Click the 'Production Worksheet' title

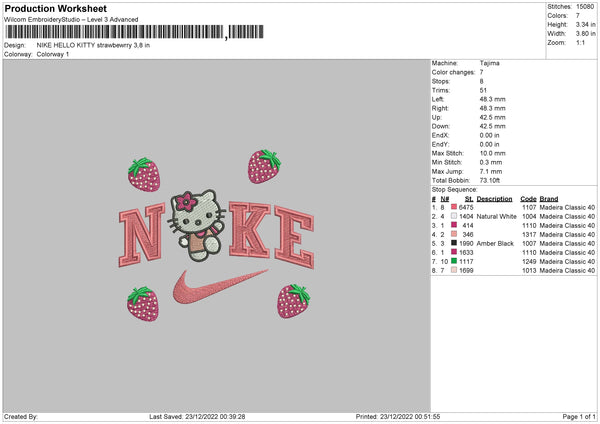tap(55, 8)
